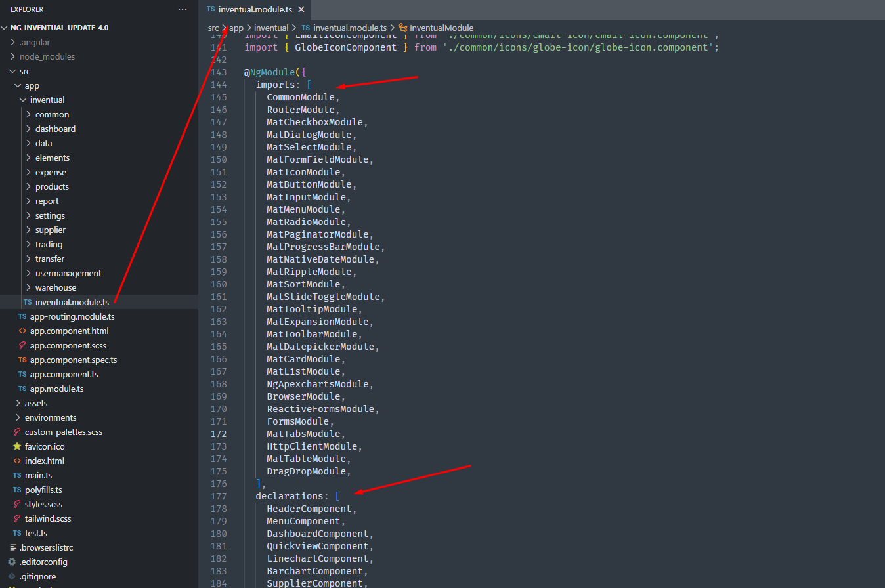This screenshot has height=588, width=885.
Task: Click the inventual breadcrumb segment
Action: click(271, 28)
